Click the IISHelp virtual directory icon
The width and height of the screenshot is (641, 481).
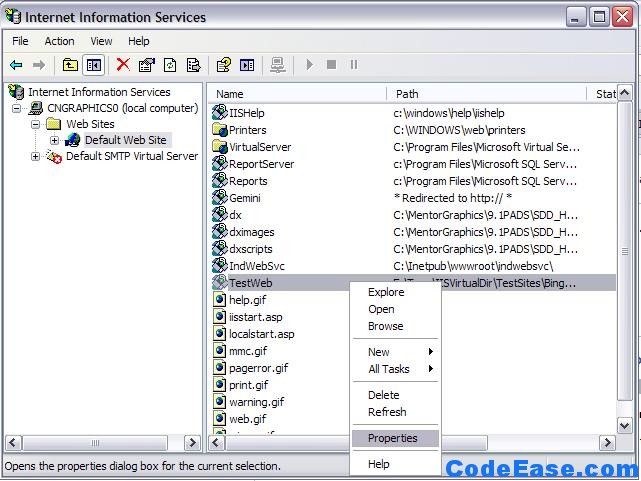coord(220,112)
